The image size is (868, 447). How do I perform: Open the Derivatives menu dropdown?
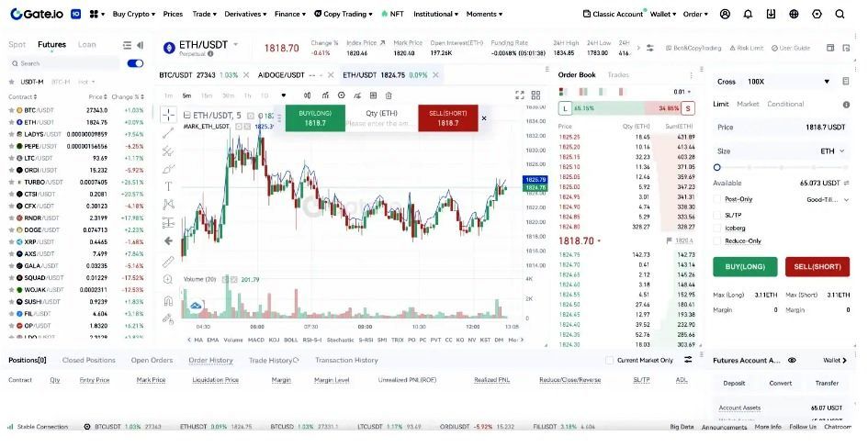pyautogui.click(x=246, y=14)
